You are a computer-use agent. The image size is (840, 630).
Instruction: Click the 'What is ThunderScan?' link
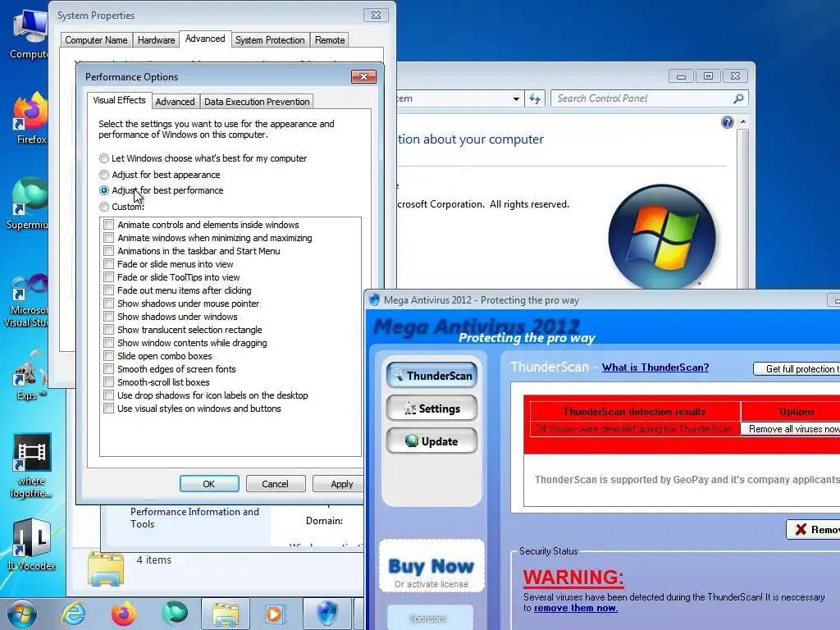coord(655,367)
